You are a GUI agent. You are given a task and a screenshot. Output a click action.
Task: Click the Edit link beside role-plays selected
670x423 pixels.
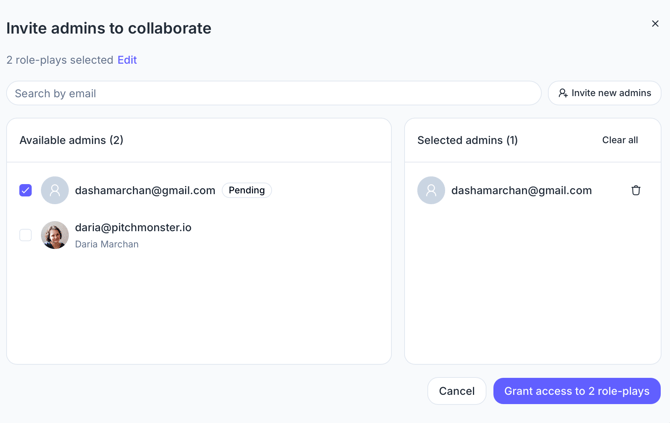pyautogui.click(x=127, y=60)
